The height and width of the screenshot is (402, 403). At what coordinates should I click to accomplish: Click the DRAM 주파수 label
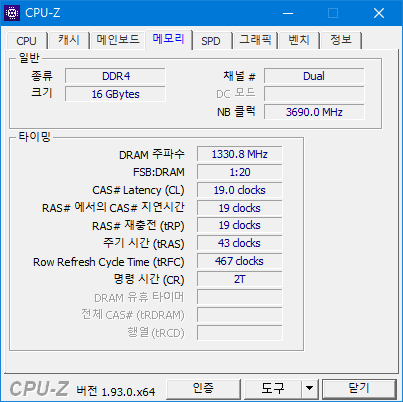(152, 154)
